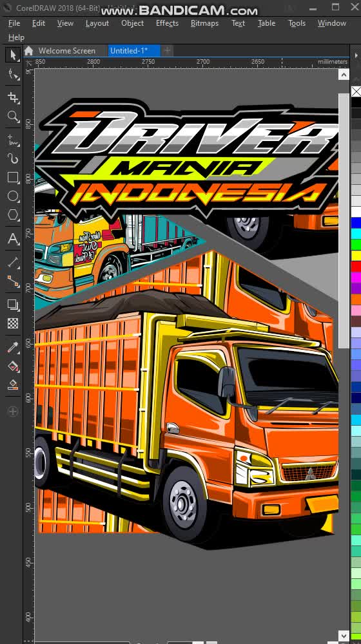Open the Effects menu
This screenshot has height=644, width=361.
coord(167,23)
